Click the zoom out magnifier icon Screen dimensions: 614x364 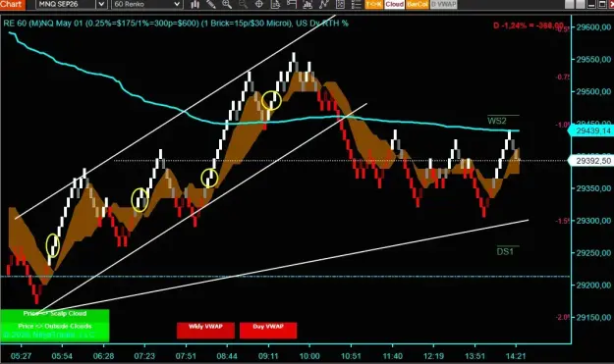click(x=243, y=4)
